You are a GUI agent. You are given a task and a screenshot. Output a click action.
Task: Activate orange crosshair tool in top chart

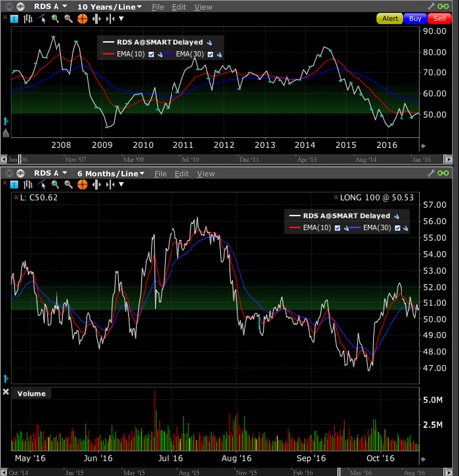point(82,19)
